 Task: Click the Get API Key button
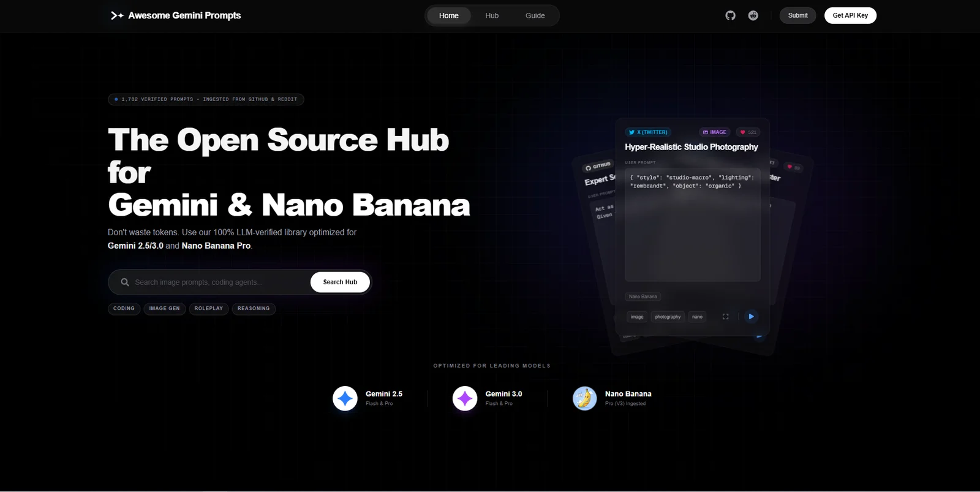(x=850, y=15)
